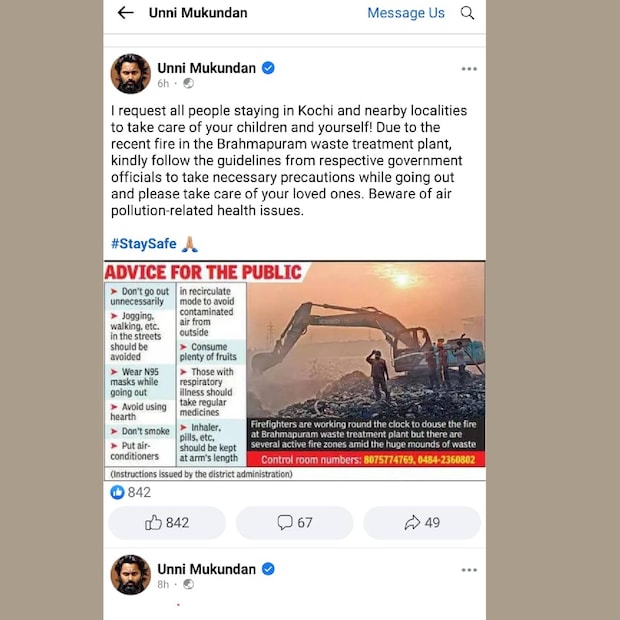The width and height of the screenshot is (620, 620).
Task: Click the public globe icon beside 8h
Action: pyautogui.click(x=188, y=584)
